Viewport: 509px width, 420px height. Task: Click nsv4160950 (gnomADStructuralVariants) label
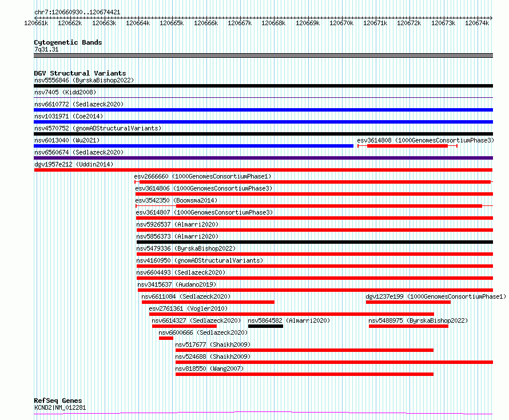[200, 260]
